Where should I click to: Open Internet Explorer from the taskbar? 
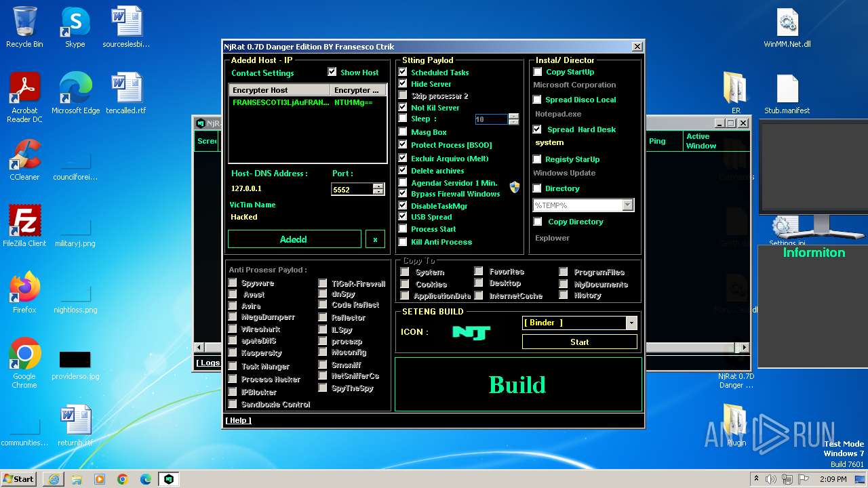coord(54,479)
